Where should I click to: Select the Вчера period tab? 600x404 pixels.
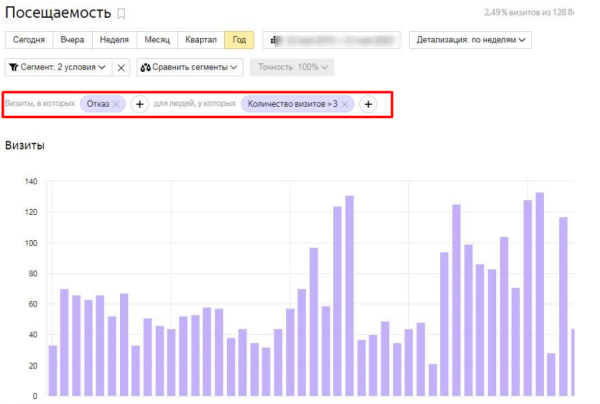(73, 40)
